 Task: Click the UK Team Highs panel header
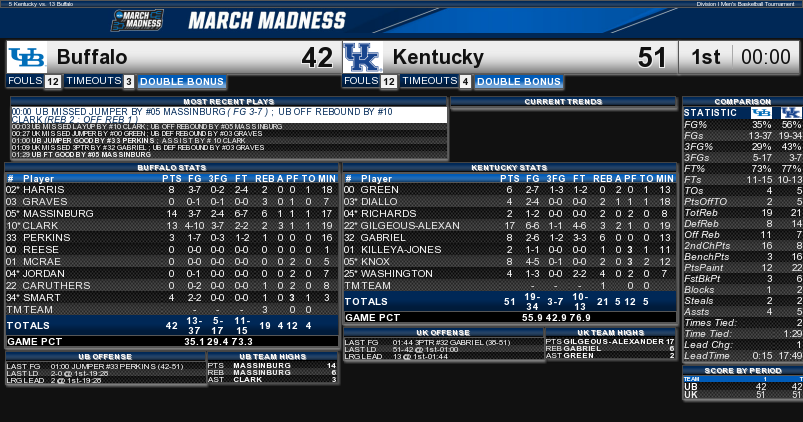tap(610, 332)
